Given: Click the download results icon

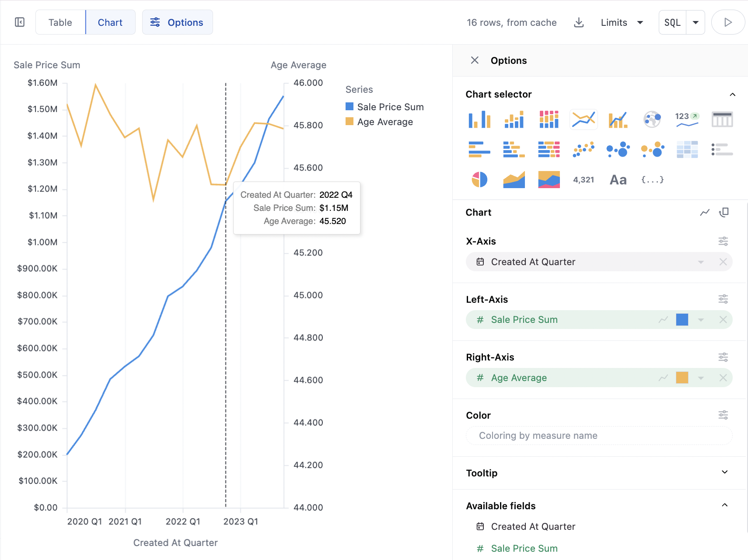Looking at the screenshot, I should click(x=579, y=22).
